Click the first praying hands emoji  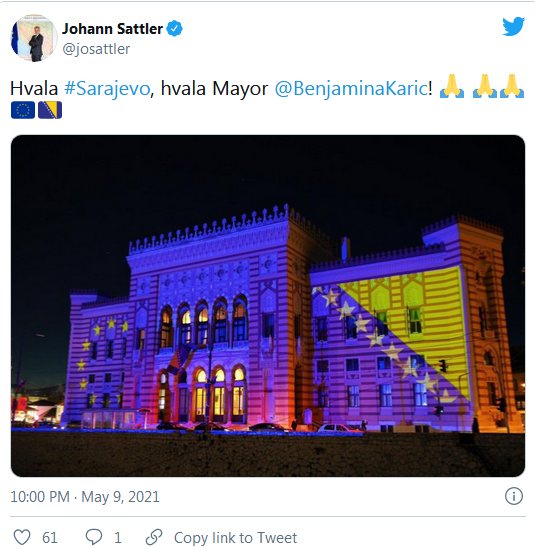(452, 86)
